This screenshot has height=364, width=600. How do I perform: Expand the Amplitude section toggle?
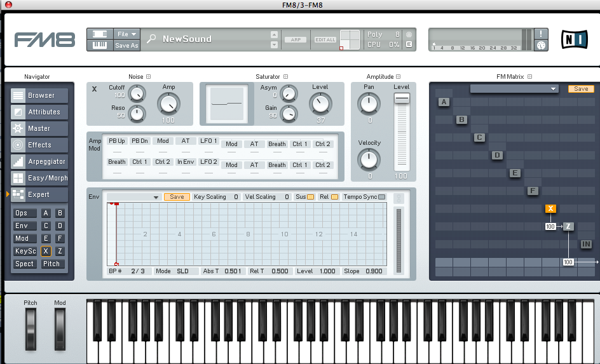(399, 76)
